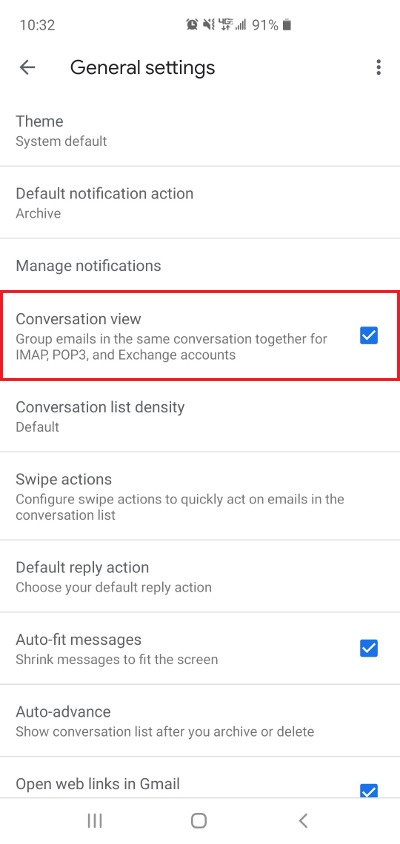Tap the back arrow in header
This screenshot has height=844, width=400.
(27, 67)
